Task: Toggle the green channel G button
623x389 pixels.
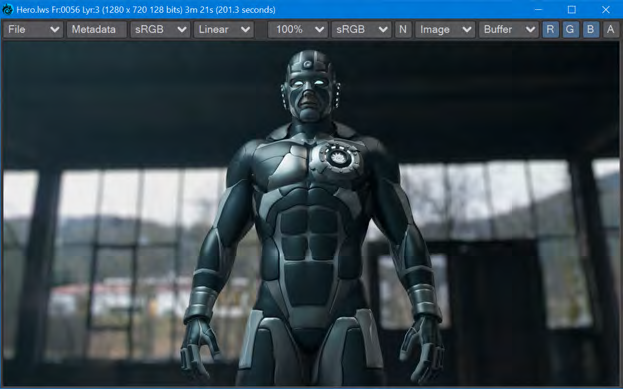Action: pyautogui.click(x=570, y=29)
